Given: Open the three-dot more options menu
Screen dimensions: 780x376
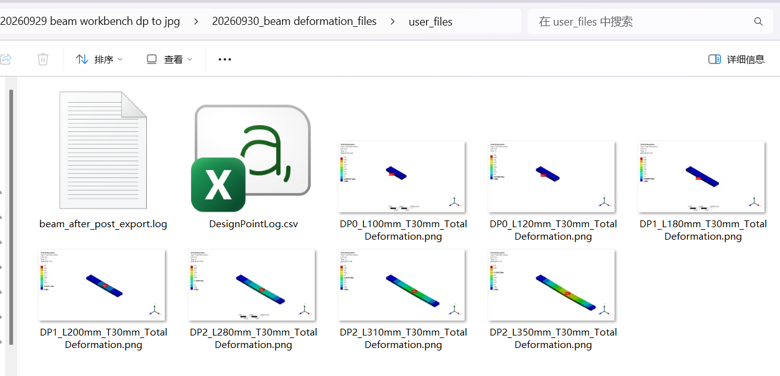Looking at the screenshot, I should click(x=225, y=59).
